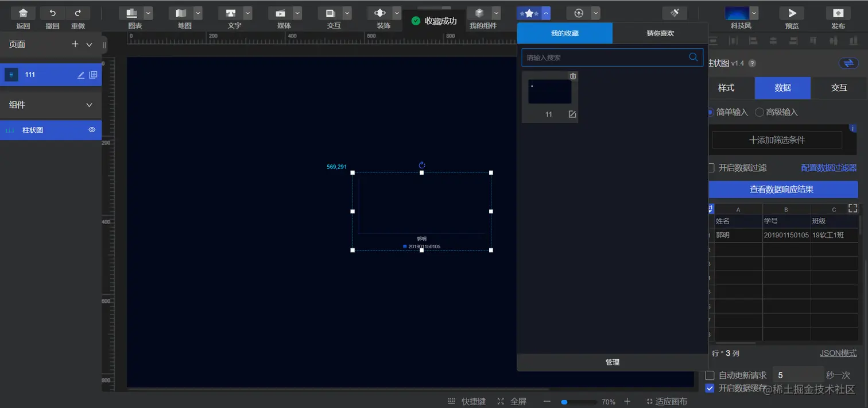Image resolution: width=868 pixels, height=408 pixels.
Task: Open the 图表 chart components icon
Action: pyautogui.click(x=131, y=13)
